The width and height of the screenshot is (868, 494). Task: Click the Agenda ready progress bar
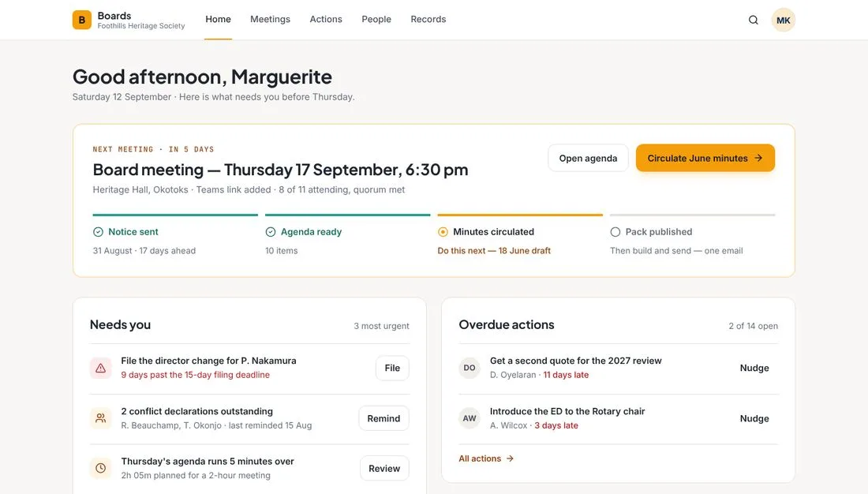pyautogui.click(x=348, y=215)
